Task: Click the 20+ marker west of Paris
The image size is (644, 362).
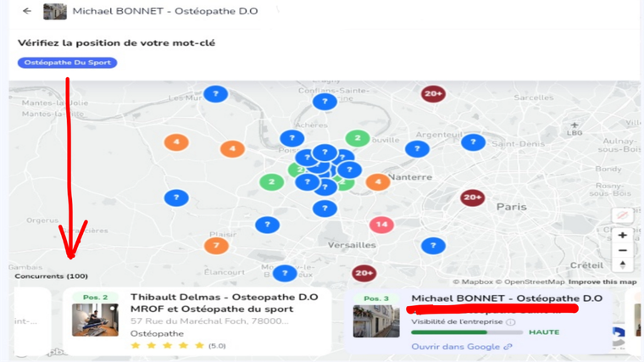Action: point(472,198)
